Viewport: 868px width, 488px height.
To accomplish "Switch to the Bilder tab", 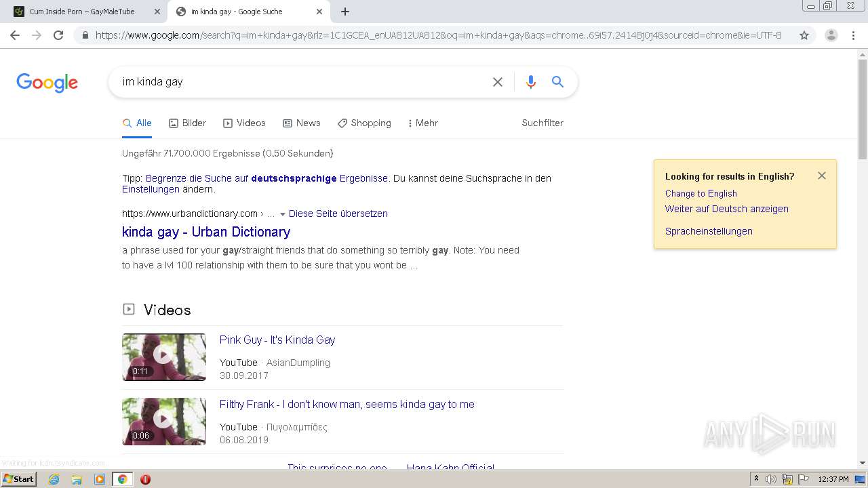I will 187,123.
